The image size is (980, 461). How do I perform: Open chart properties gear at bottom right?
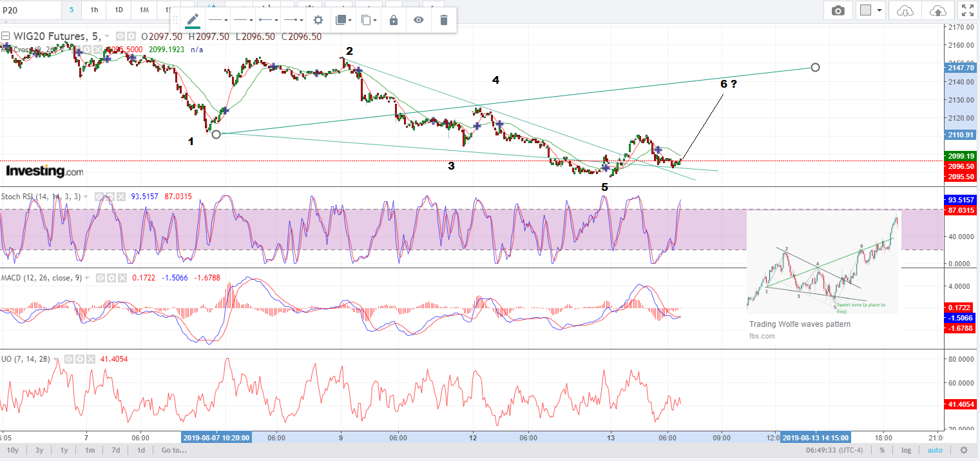click(x=964, y=450)
